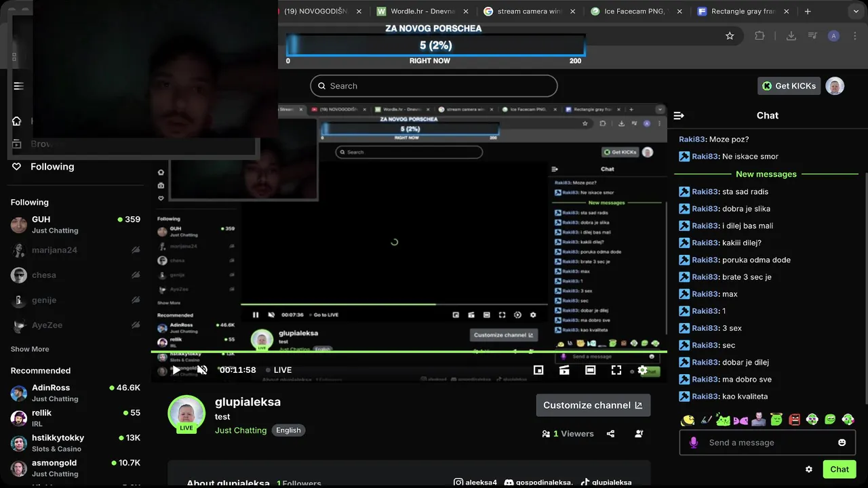
Task: Insert the man photo emote
Action: [758, 420]
